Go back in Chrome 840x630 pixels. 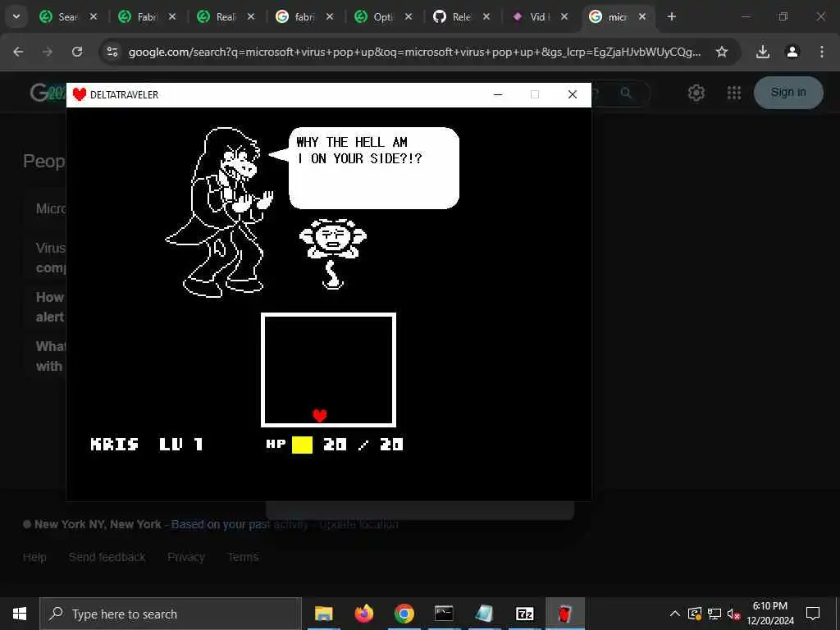18,52
